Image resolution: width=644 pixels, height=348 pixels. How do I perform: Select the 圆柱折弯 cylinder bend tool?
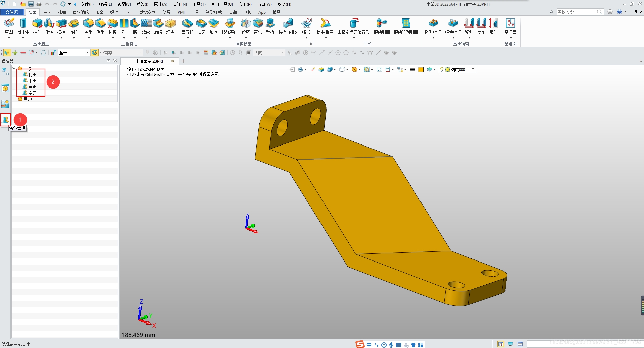coord(325,26)
